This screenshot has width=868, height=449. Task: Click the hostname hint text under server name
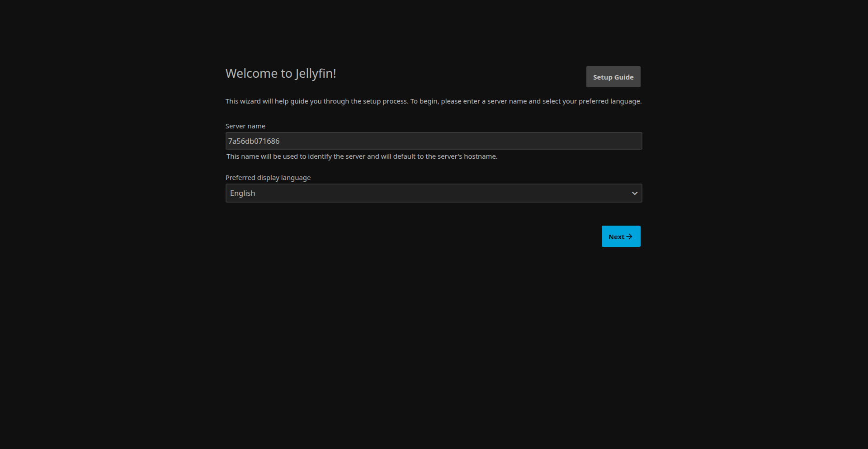[362, 156]
